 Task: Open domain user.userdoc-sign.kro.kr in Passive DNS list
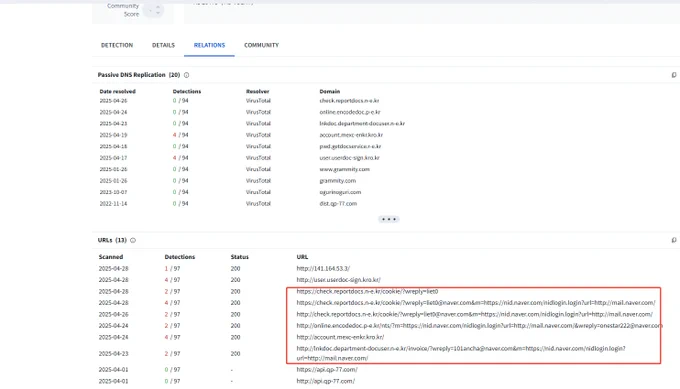point(350,158)
